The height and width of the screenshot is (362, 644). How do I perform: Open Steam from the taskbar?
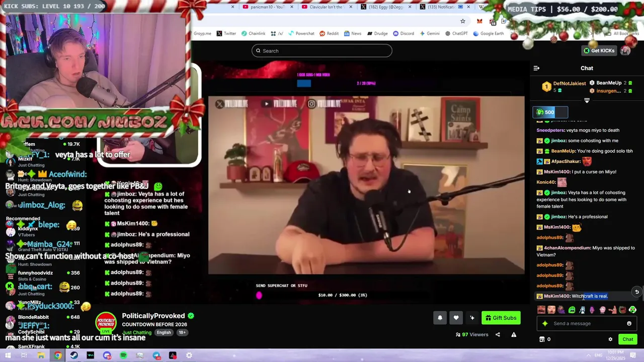tap(74, 355)
